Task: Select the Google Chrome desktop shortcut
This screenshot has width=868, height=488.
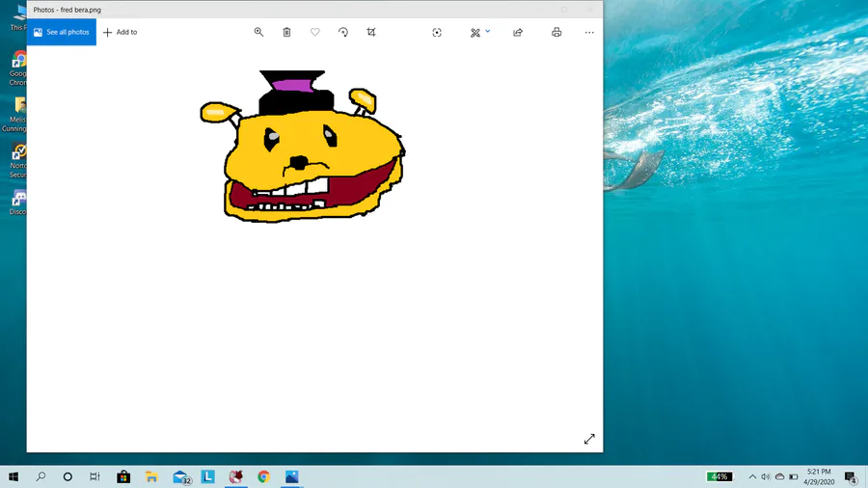Action: coord(18,68)
